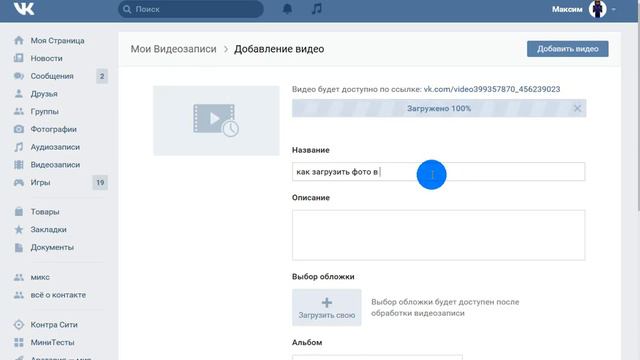The height and width of the screenshot is (360, 640).
Task: Click the newspaper icon beside Новости
Action: 19,58
